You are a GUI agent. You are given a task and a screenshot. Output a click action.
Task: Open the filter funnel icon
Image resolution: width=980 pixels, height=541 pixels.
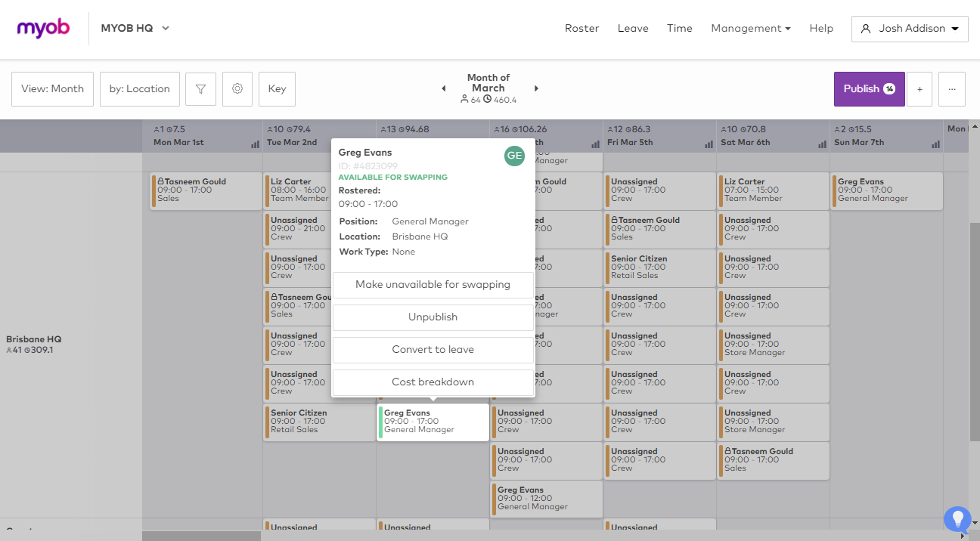point(200,89)
